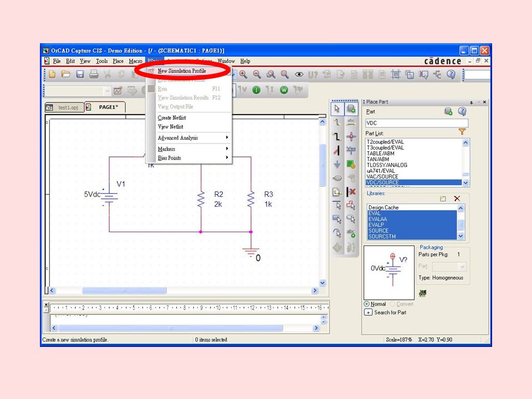Open the Edit menu
Image resolution: width=532 pixels, height=399 pixels.
[x=70, y=61]
